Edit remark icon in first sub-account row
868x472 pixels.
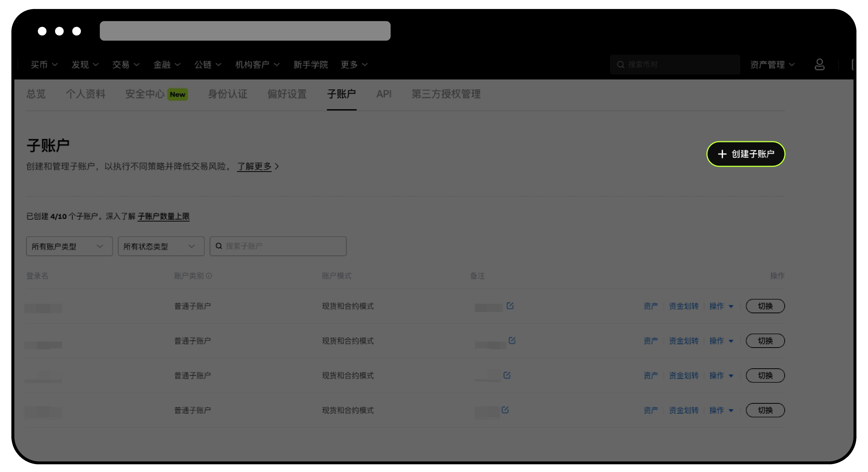coord(510,306)
